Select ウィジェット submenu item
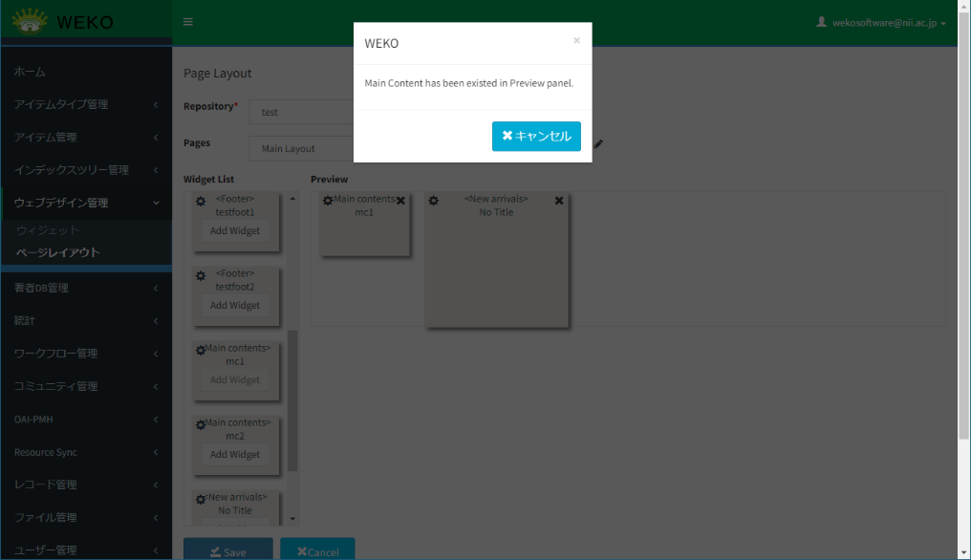This screenshot has width=971, height=560. 48,230
